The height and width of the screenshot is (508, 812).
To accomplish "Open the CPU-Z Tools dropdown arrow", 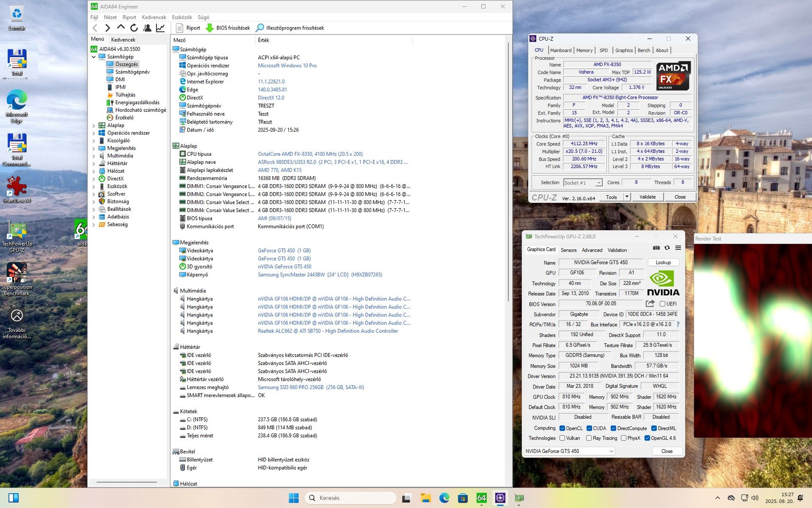I will pos(627,197).
